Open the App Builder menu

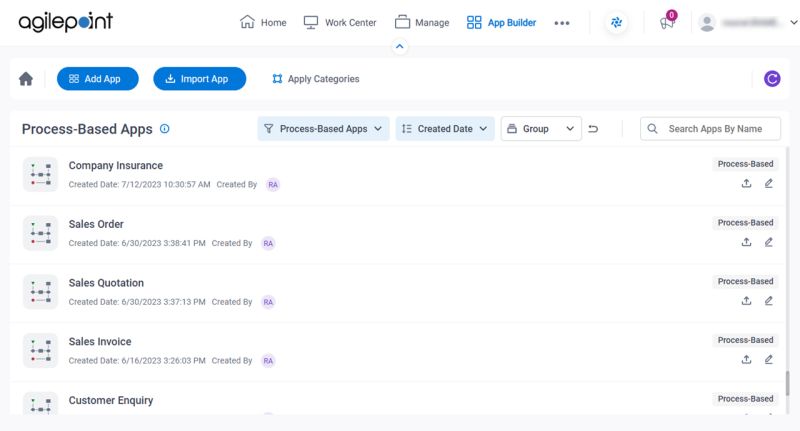coord(502,22)
